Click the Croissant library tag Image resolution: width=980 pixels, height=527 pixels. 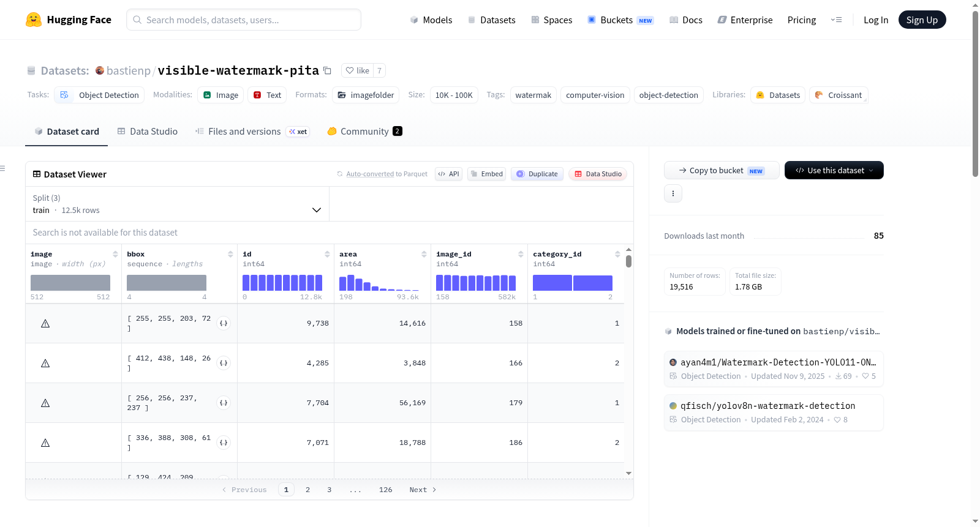[x=839, y=95]
